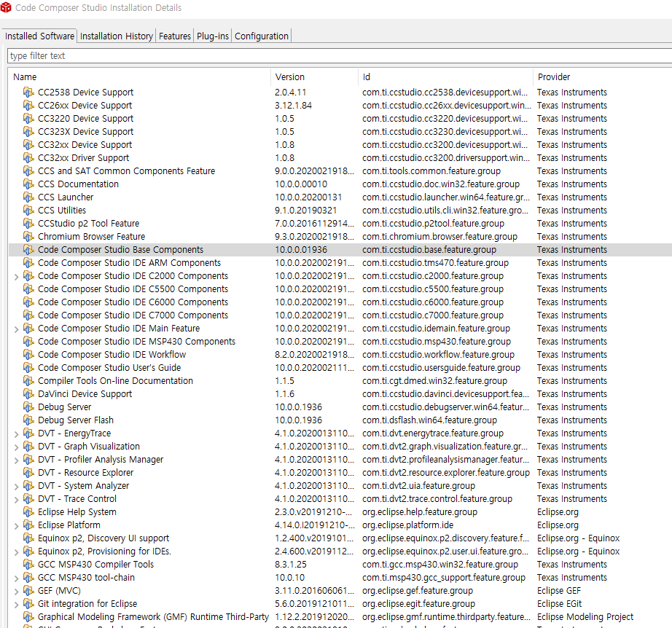
Task: Expand the GCC MSP430 tool-chain node
Action: pyautogui.click(x=16, y=578)
